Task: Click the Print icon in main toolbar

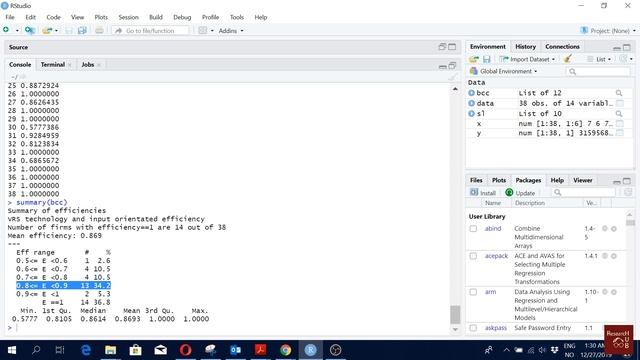Action: tap(99, 30)
